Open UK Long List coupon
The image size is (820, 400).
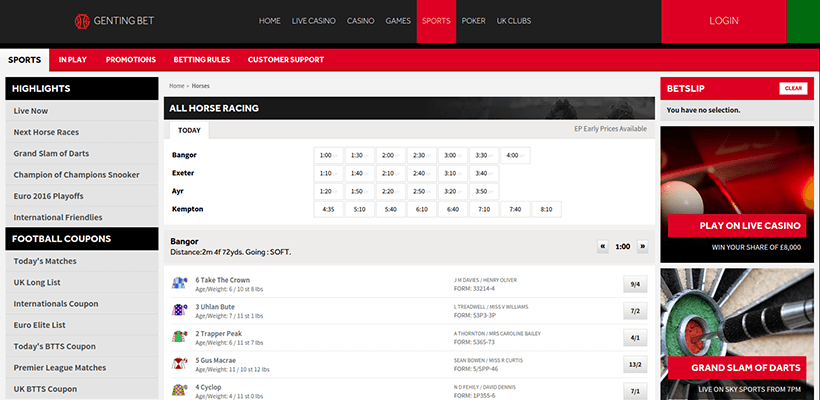pos(82,282)
